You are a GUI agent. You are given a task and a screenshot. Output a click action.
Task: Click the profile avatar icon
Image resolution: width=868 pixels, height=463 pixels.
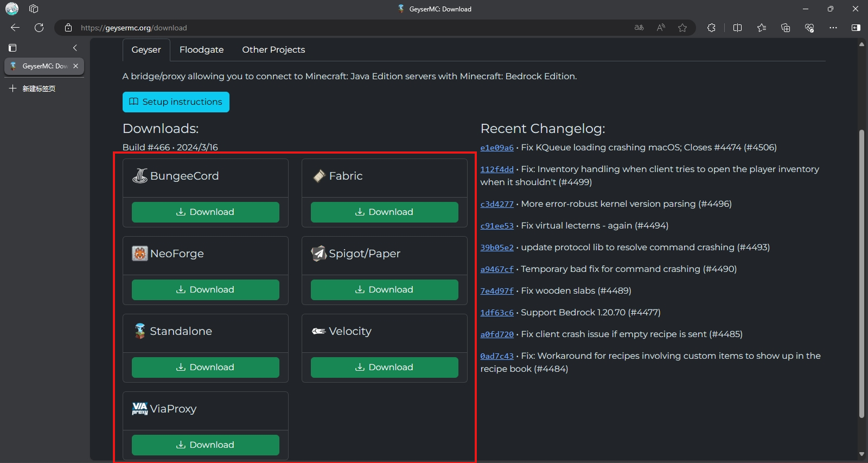12,9
